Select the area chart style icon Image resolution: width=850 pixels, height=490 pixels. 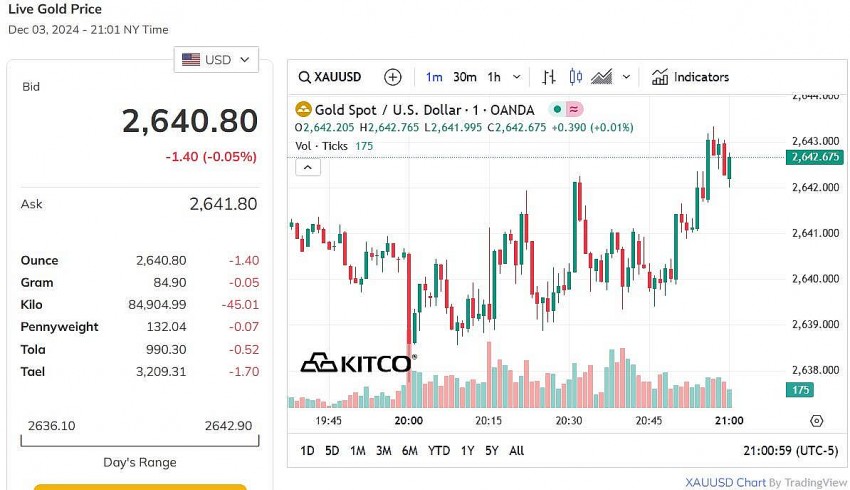pyautogui.click(x=601, y=77)
